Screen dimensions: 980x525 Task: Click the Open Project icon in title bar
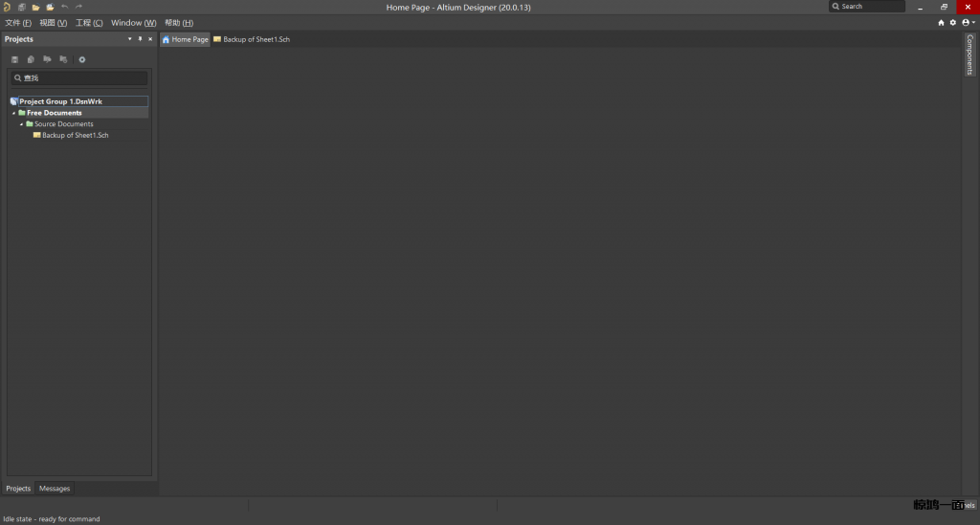tap(50, 7)
